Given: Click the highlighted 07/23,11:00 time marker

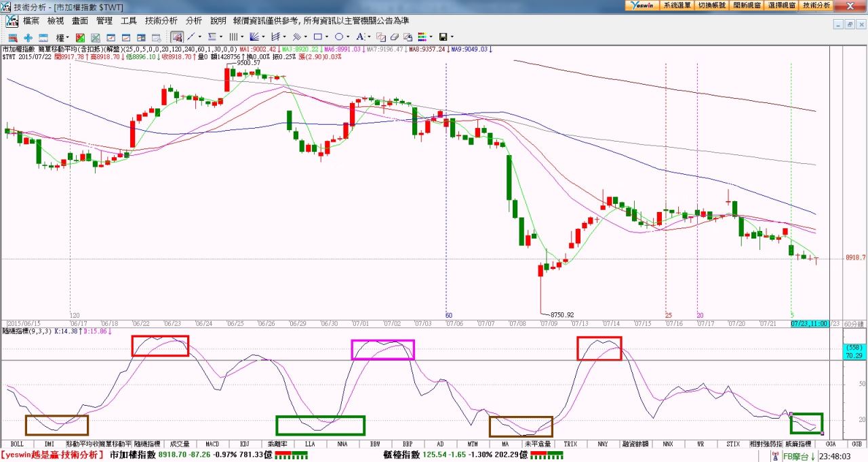Looking at the screenshot, I should (809, 324).
